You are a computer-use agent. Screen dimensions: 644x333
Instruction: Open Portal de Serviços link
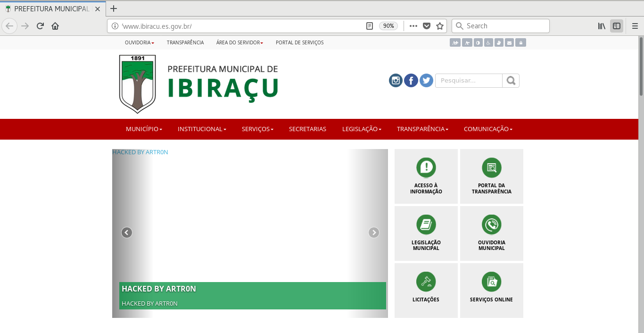[x=300, y=42]
